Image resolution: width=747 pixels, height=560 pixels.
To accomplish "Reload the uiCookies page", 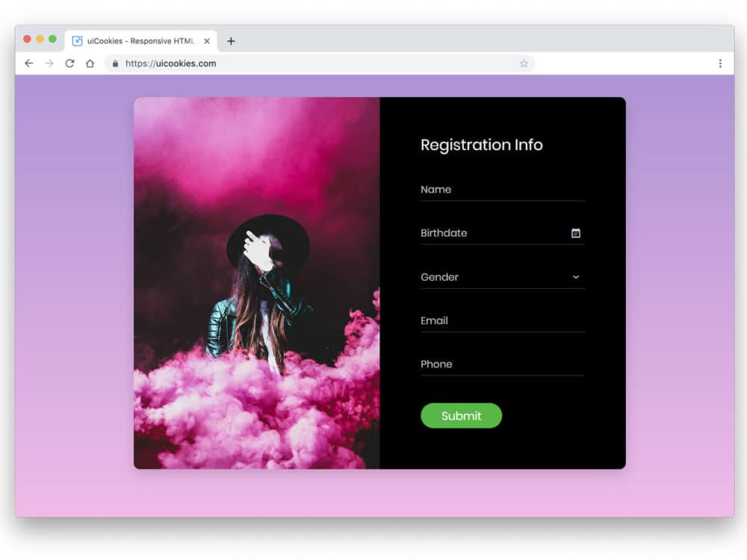I will pyautogui.click(x=69, y=63).
